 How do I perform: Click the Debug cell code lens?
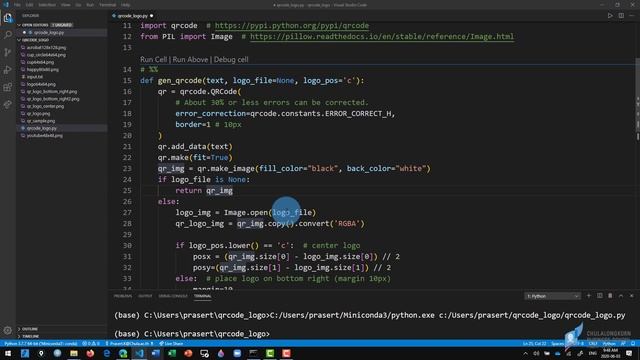[x=231, y=60]
